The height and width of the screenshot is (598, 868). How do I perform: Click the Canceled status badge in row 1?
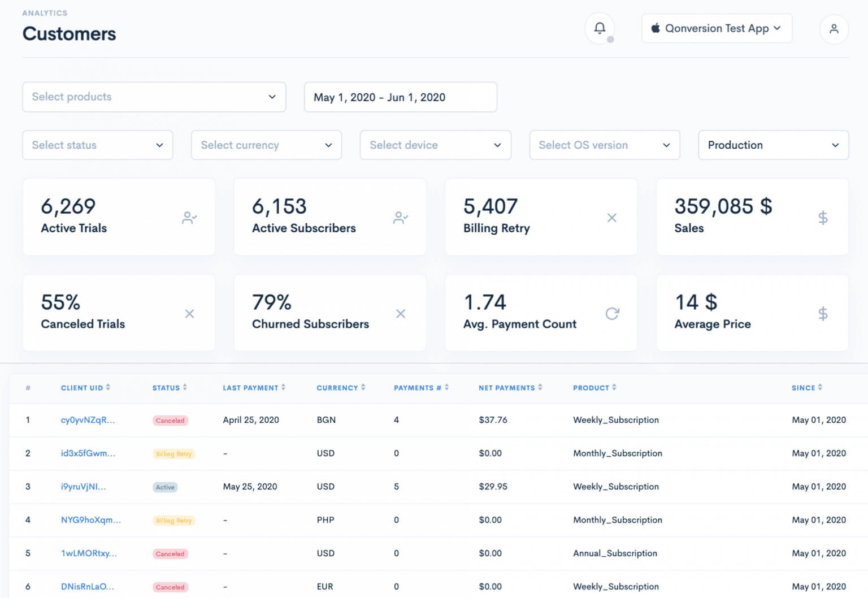click(x=170, y=421)
